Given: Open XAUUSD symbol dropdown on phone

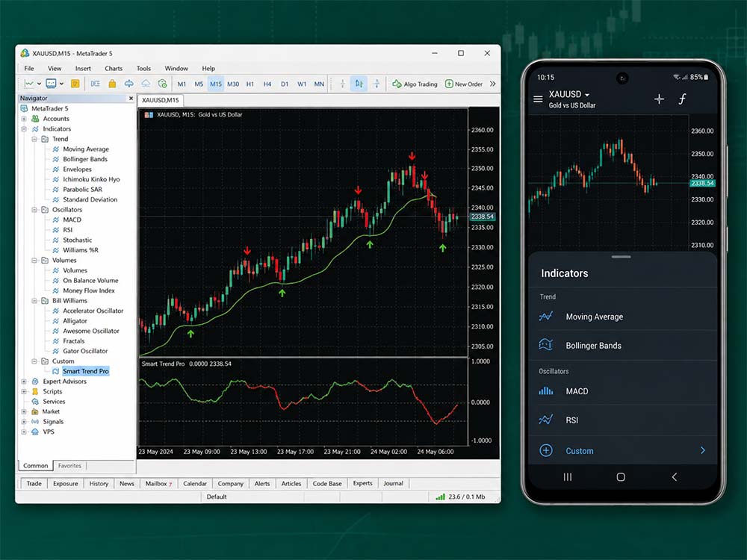Looking at the screenshot, I should point(587,95).
